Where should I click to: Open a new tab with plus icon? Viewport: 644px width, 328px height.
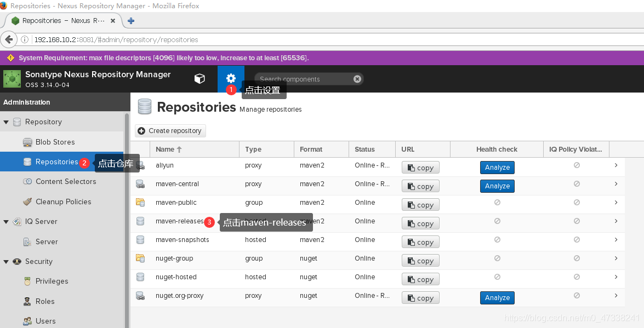coord(131,20)
